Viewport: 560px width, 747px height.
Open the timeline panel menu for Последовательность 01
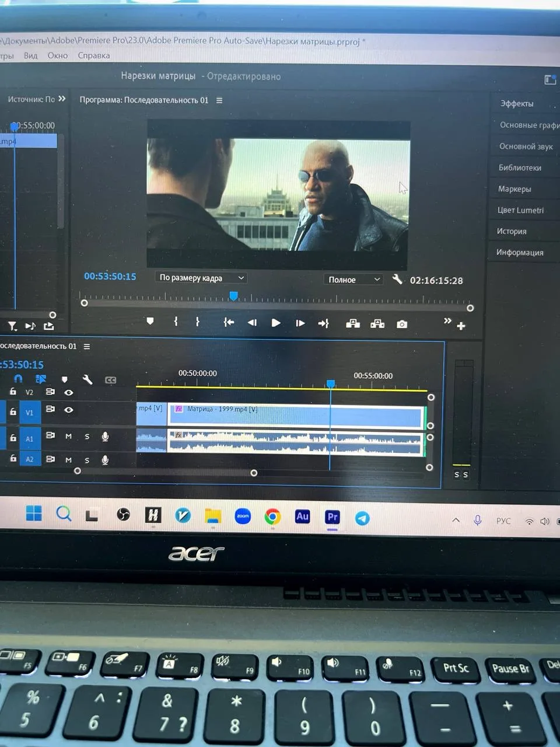coord(87,347)
